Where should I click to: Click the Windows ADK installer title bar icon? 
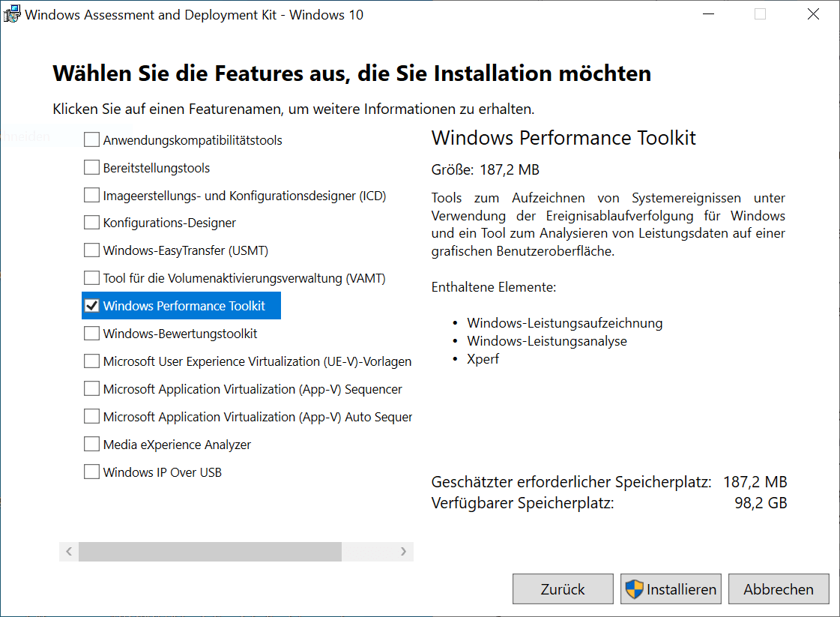point(12,14)
